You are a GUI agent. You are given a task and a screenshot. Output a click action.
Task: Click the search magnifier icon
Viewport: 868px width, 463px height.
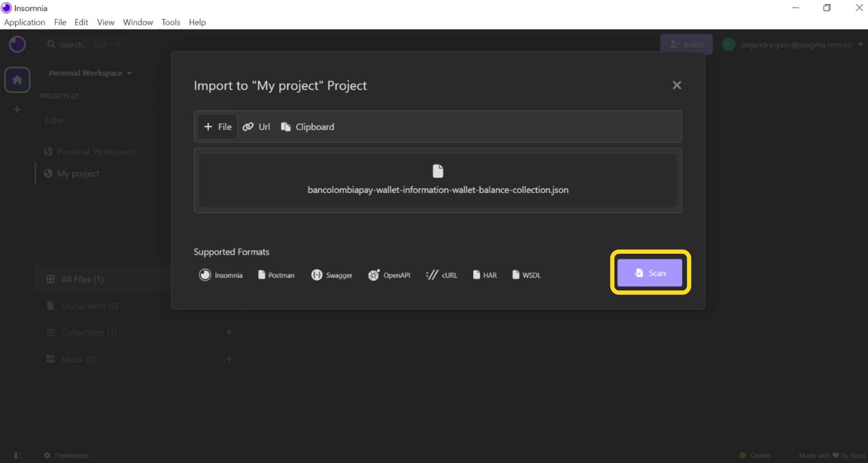point(52,44)
